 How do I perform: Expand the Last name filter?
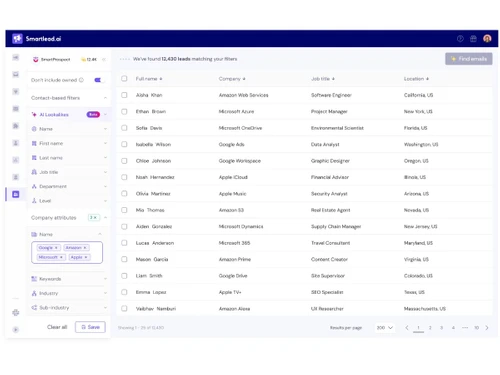105,158
